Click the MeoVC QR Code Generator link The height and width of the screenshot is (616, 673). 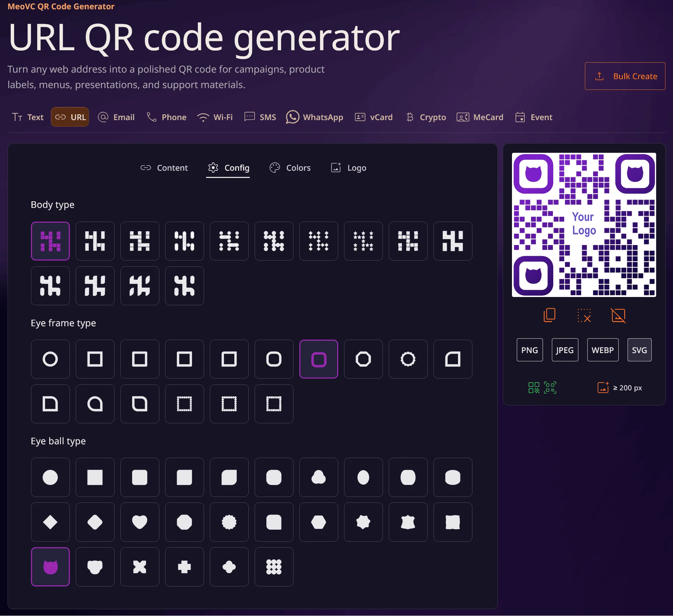[x=61, y=6]
